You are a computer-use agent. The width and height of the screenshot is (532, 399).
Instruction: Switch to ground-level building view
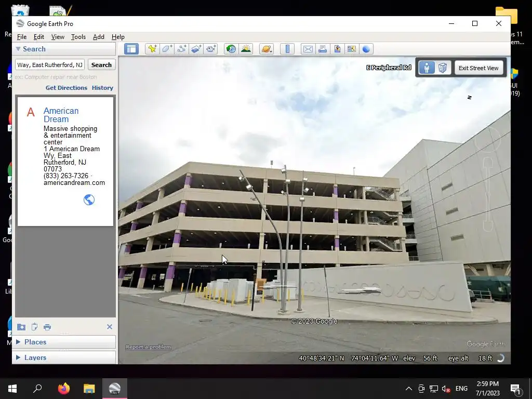(443, 68)
